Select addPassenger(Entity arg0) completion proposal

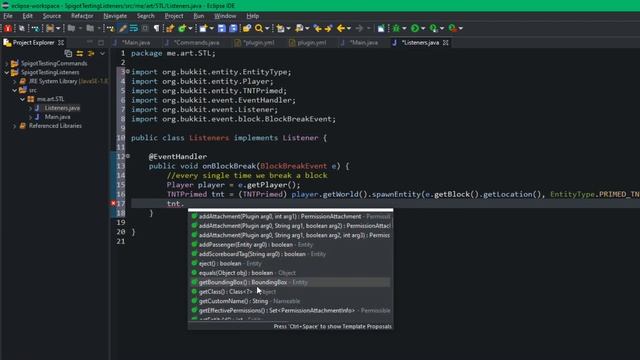point(290,245)
